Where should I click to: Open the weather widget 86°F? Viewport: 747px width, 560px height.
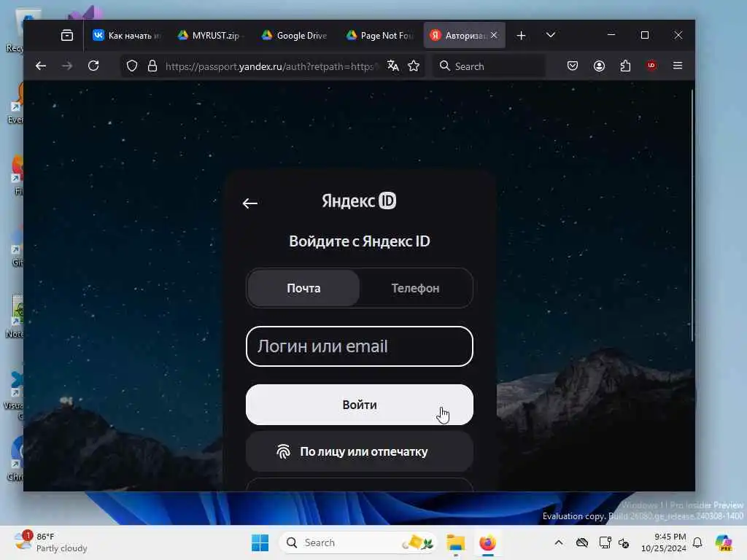(x=50, y=542)
